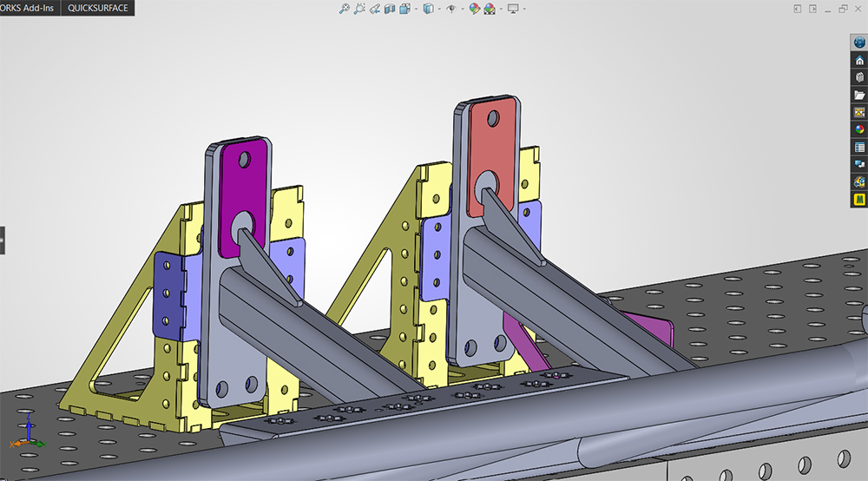Switch to the QUICKSURFACE tab
868x481 pixels.
(98, 8)
